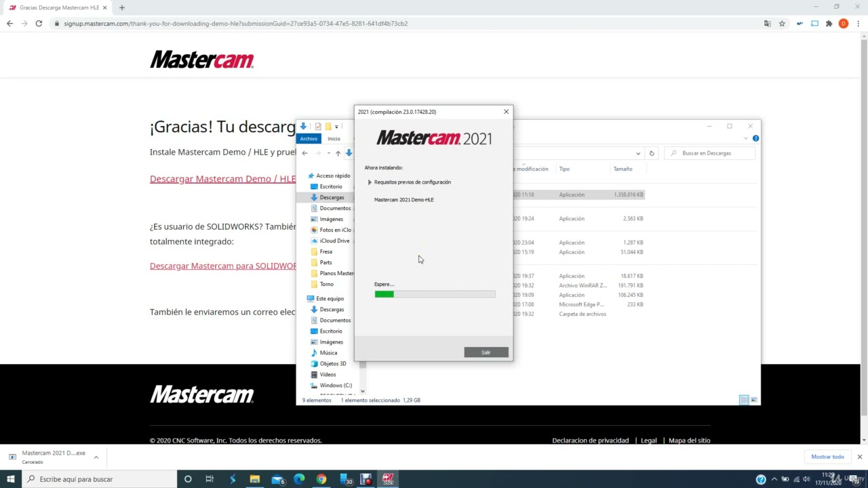Viewport: 868px width, 488px height.
Task: Go back in Chrome browser
Action: (9, 23)
